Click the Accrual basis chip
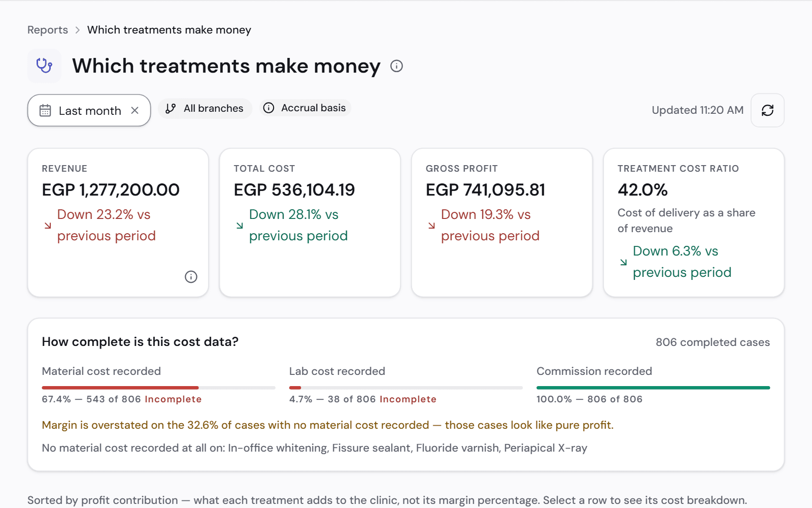 click(305, 108)
